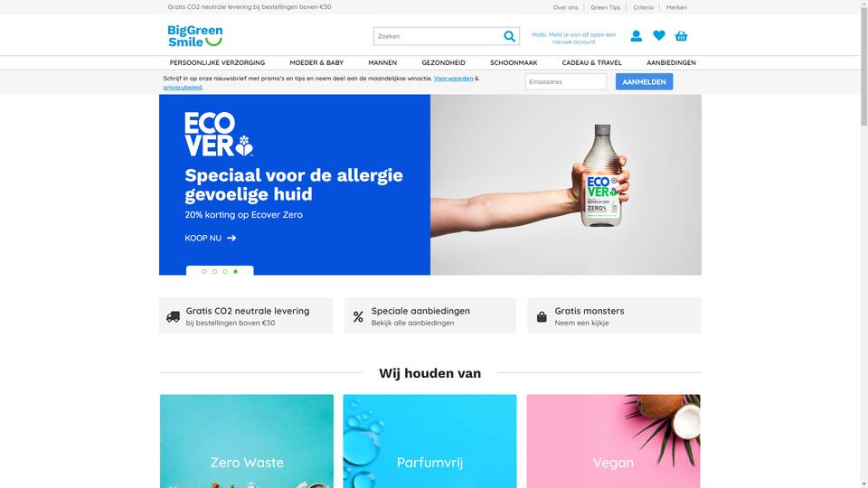Click the search magnifier icon
Viewport: 868px width, 488px height.
click(x=509, y=36)
